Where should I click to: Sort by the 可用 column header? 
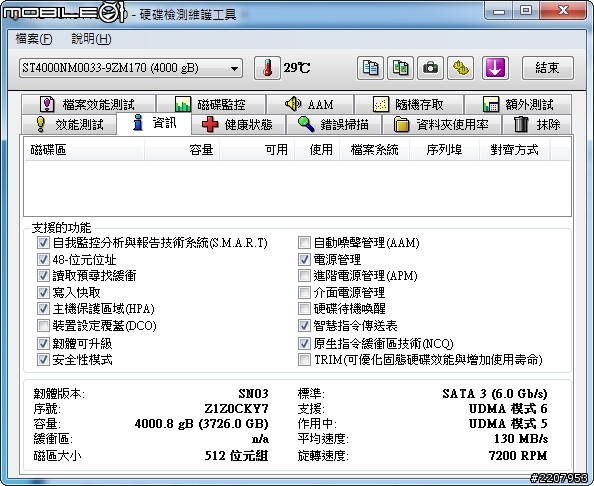pyautogui.click(x=257, y=150)
